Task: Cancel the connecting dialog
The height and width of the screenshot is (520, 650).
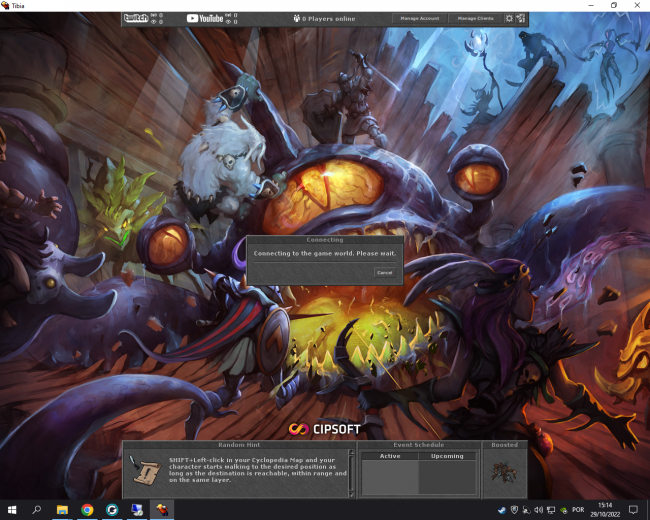Action: click(x=384, y=272)
